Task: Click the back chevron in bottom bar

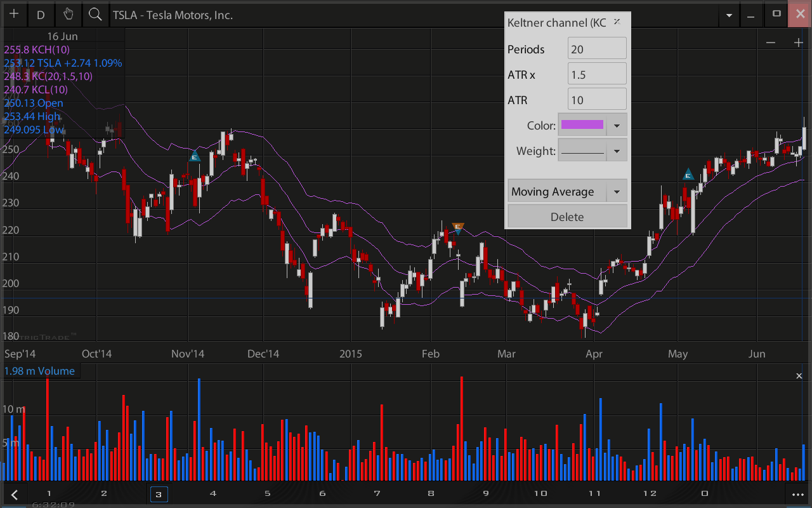Action: [14, 494]
